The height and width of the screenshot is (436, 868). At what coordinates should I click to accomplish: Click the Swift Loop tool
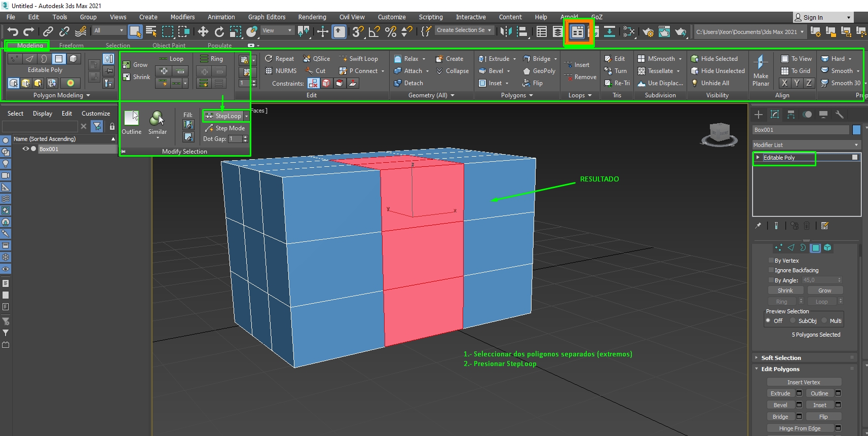pos(358,59)
